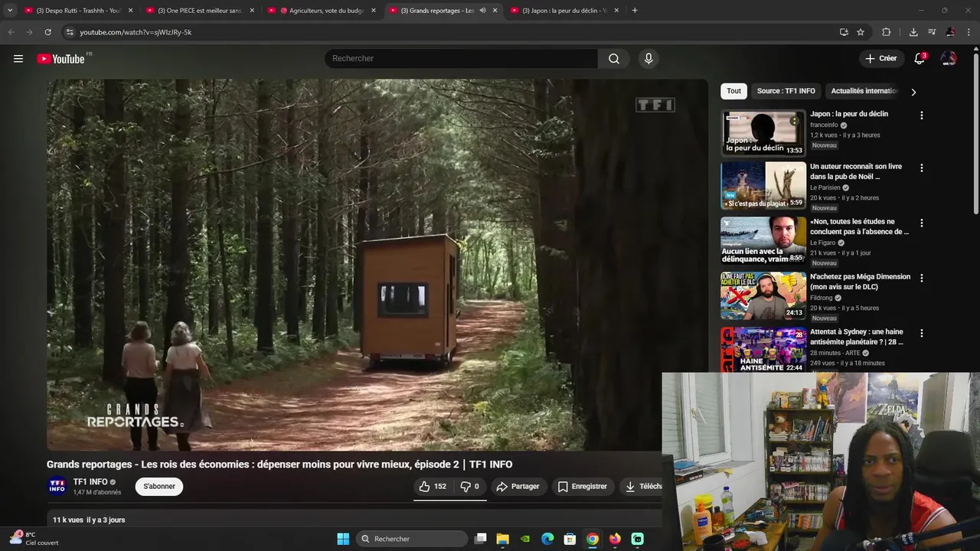980x551 pixels.
Task: Open Microsoft Edge from the taskbar
Action: point(547,539)
